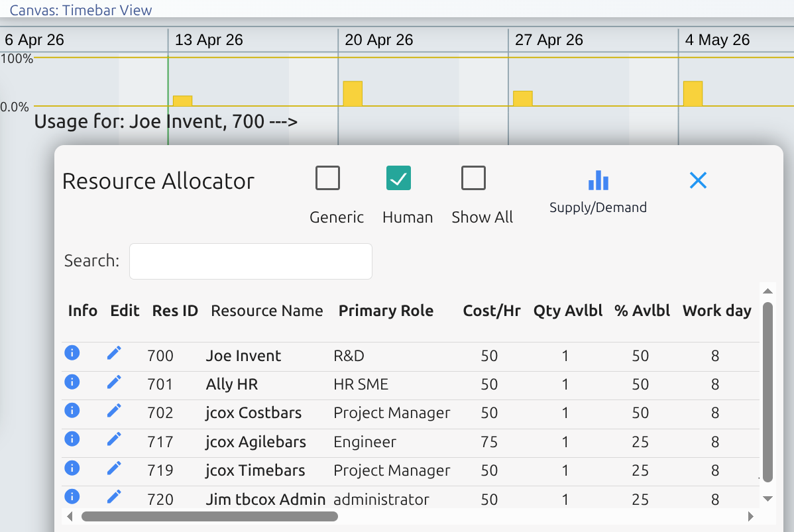Select the 27 Apr 26 timeline header
The width and height of the screenshot is (794, 532).
(549, 40)
